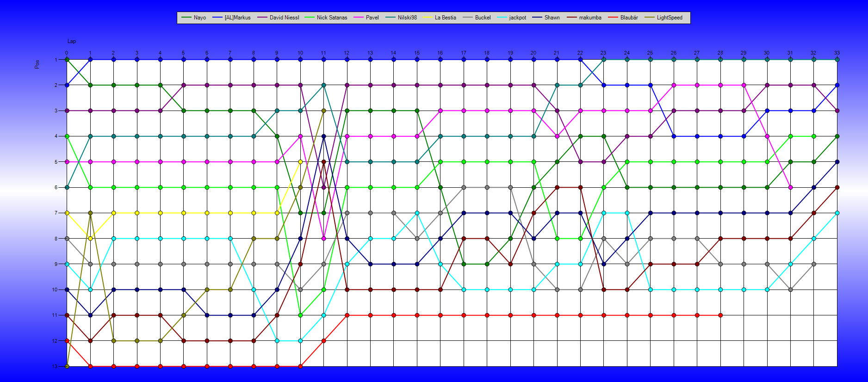The image size is (868, 382).
Task: Select Buckel's point at lap 21, position 10
Action: point(557,290)
